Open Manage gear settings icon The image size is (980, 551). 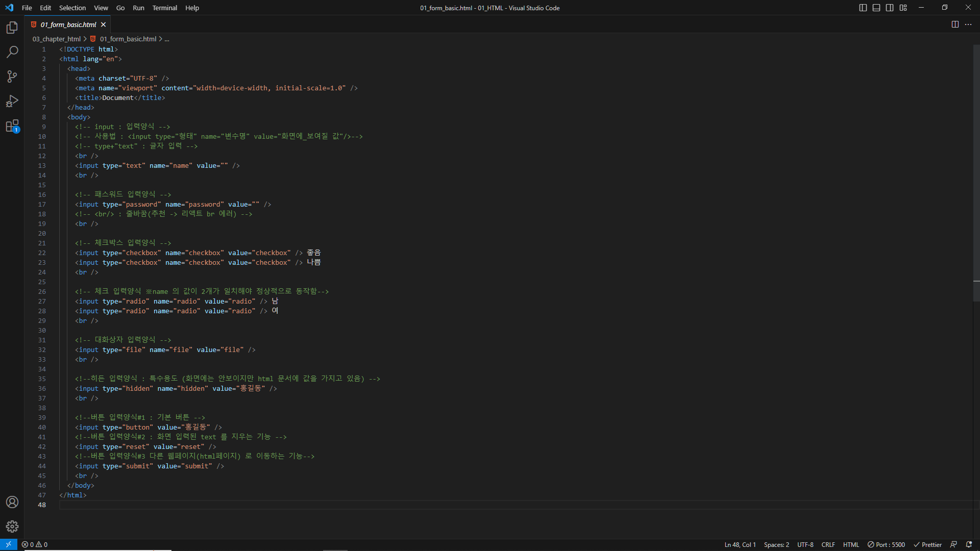12,527
